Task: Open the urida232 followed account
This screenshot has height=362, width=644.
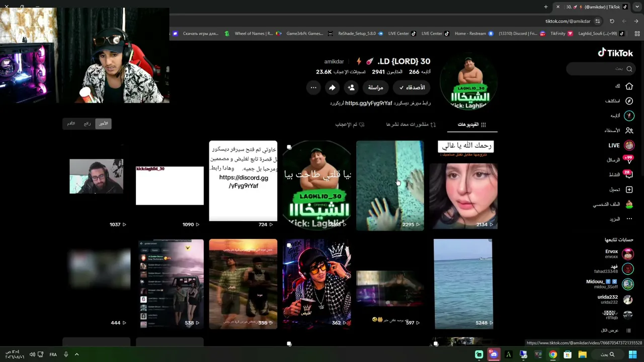Action: pos(615,300)
